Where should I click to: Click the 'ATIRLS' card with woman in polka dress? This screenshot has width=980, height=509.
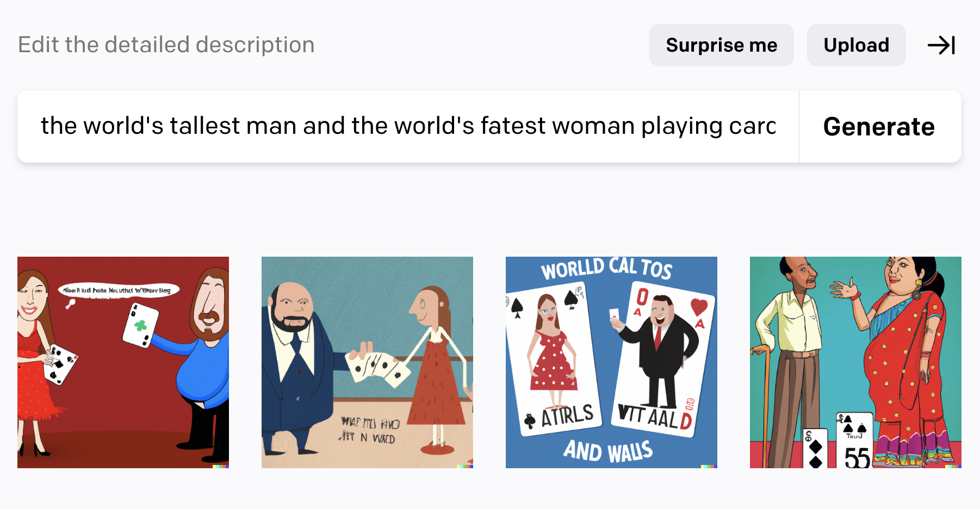point(554,359)
